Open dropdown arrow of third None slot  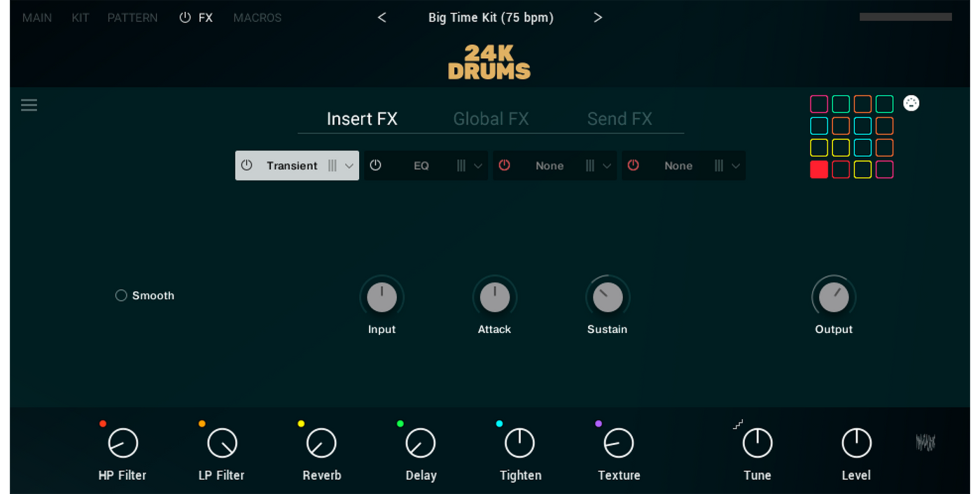607,166
